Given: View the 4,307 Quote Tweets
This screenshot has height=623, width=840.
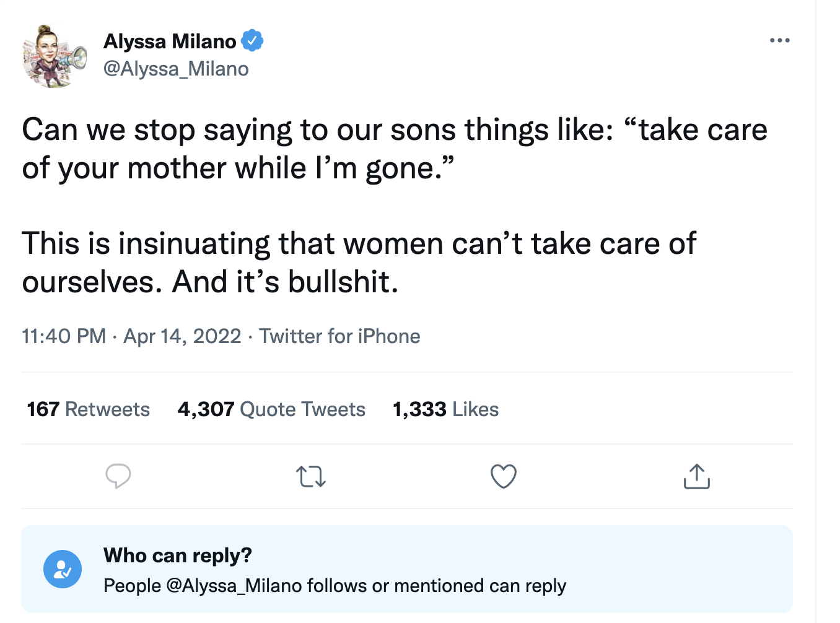Looking at the screenshot, I should (x=271, y=409).
